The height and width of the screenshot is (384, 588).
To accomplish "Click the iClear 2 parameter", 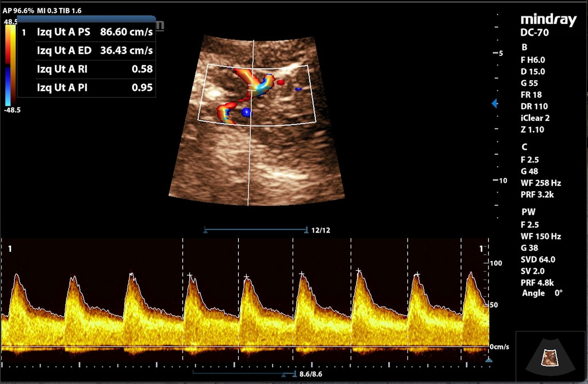I will [x=535, y=117].
